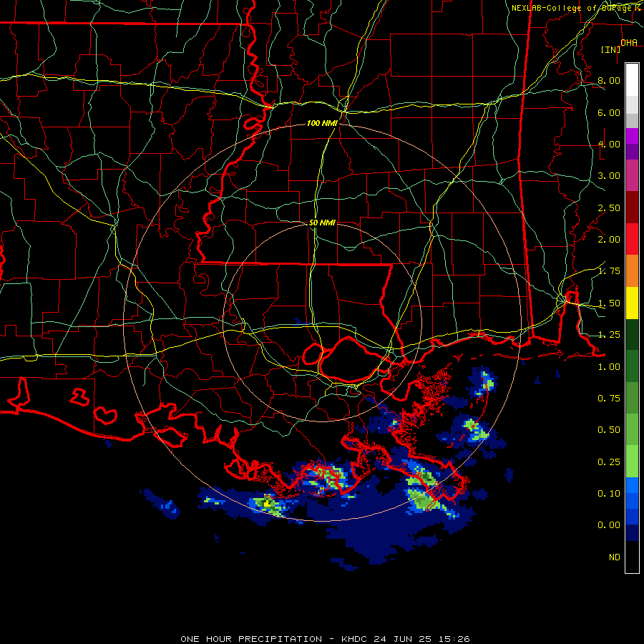Click the 50 NMI range ring label
The height and width of the screenshot is (644, 644).
(x=322, y=223)
